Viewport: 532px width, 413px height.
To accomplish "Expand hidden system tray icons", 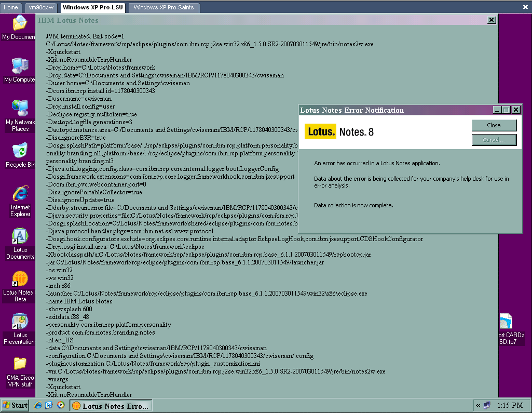I will click(x=478, y=405).
